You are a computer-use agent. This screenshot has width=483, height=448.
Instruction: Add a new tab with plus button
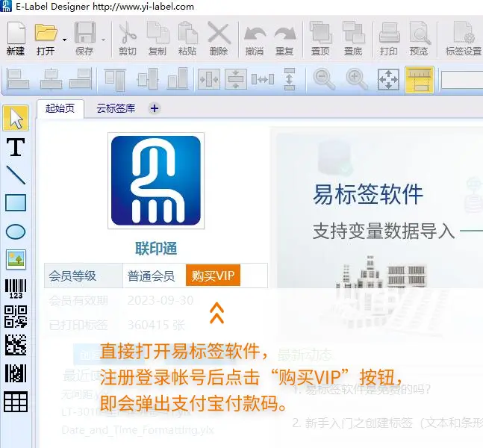pyautogui.click(x=155, y=108)
